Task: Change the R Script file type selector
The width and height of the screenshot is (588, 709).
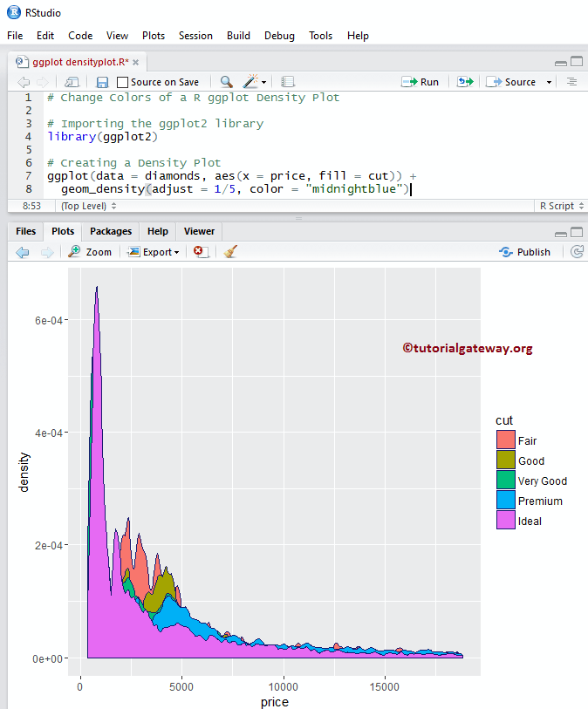Action: point(561,206)
